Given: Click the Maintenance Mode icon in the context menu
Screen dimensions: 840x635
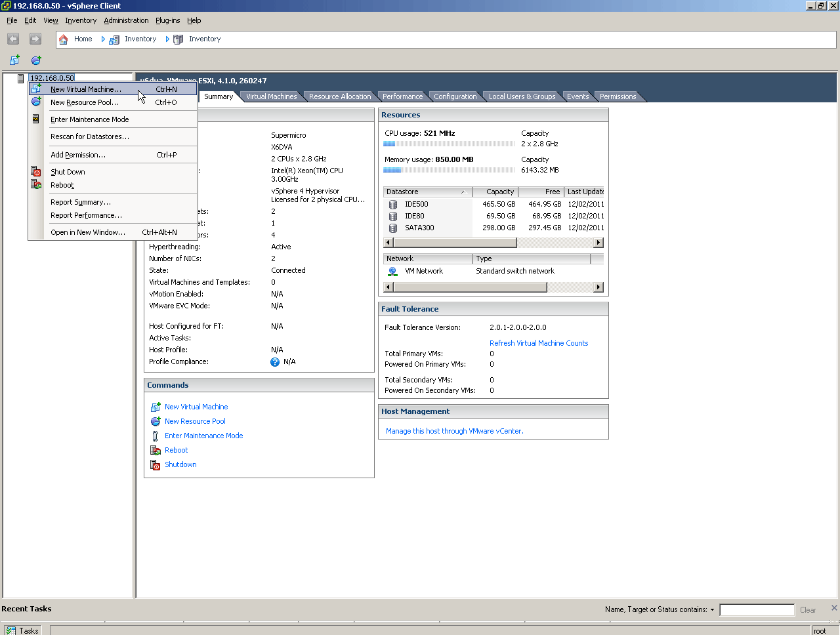Looking at the screenshot, I should [x=36, y=119].
